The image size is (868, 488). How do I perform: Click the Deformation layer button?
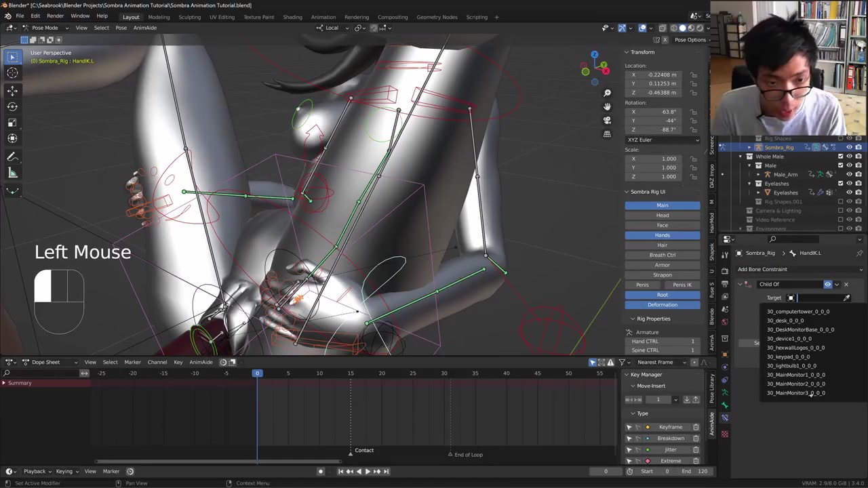click(x=662, y=305)
